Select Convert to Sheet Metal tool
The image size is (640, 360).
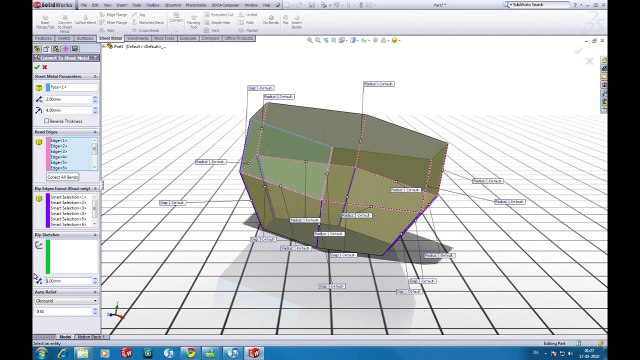(64, 24)
